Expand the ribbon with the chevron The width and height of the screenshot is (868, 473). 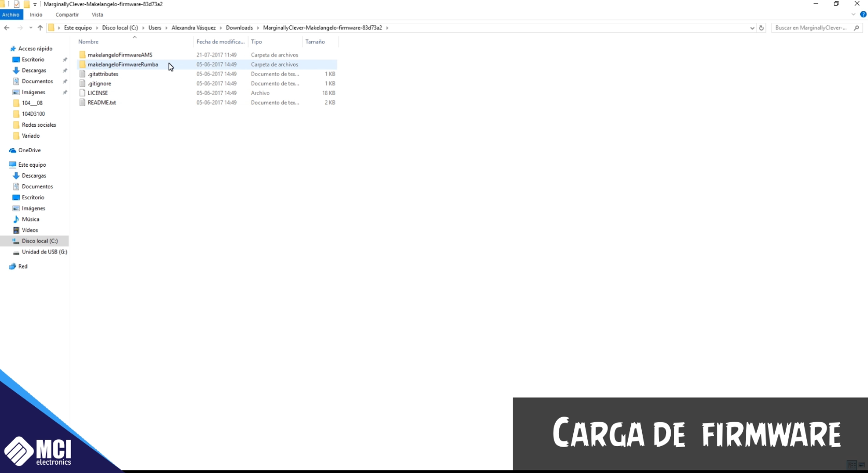pos(853,14)
